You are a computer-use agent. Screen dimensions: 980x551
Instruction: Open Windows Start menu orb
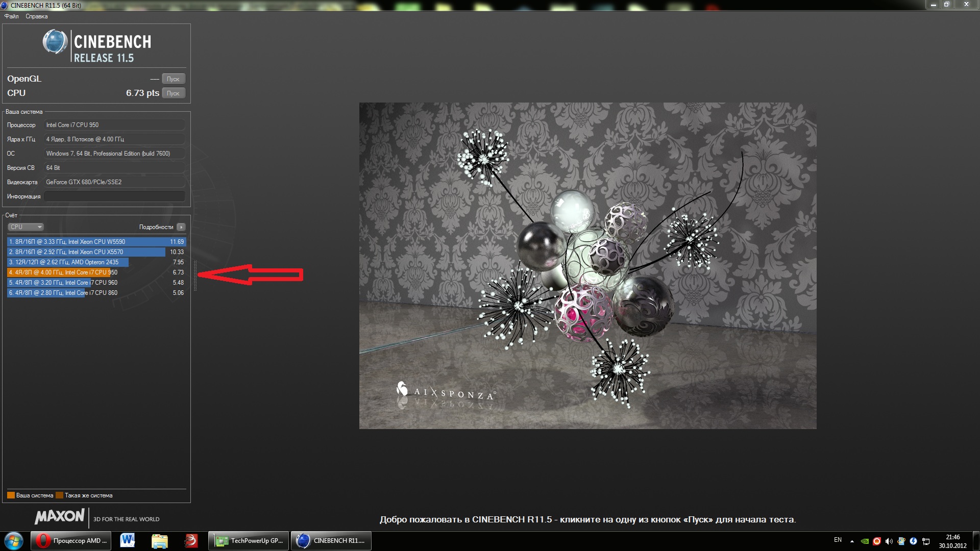(14, 541)
